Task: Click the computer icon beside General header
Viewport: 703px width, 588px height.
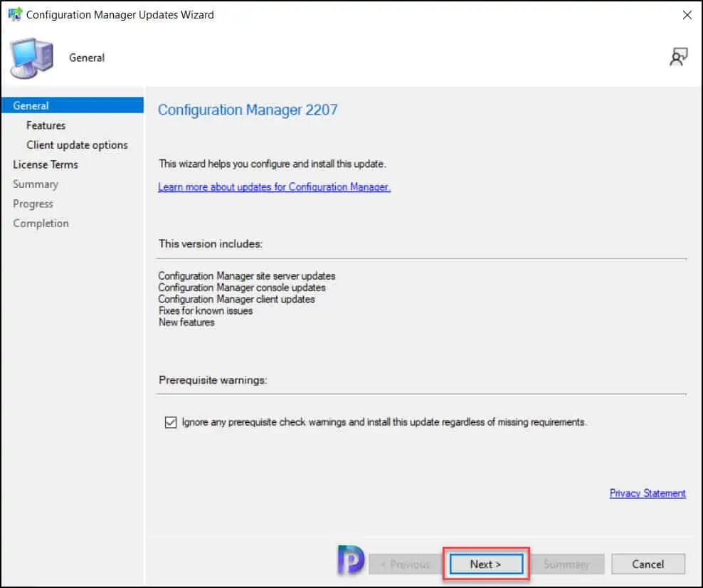Action: (x=31, y=58)
